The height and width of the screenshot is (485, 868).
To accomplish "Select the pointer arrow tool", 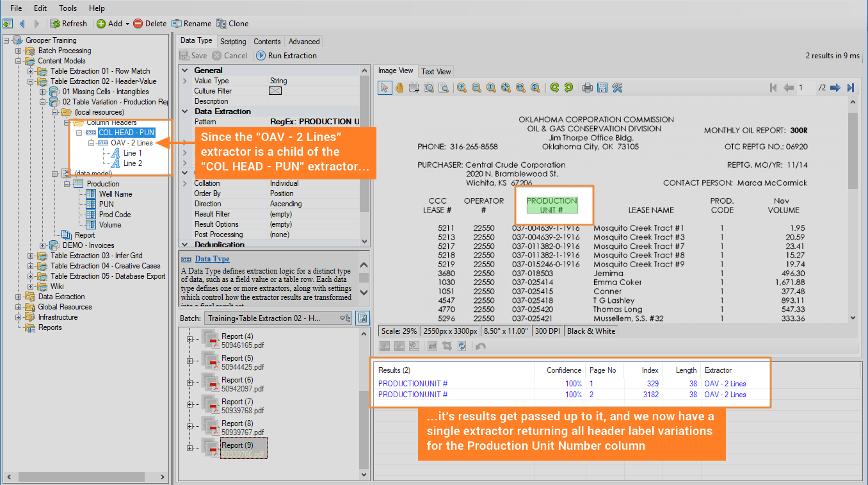I will (x=385, y=88).
